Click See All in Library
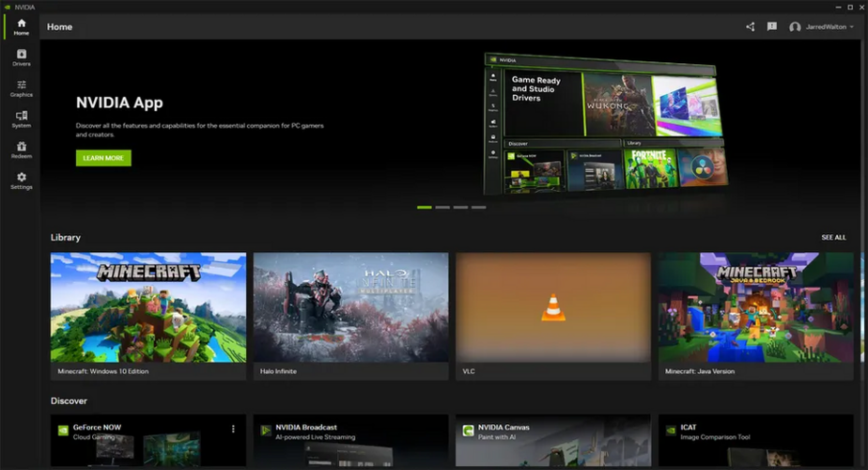The height and width of the screenshot is (470, 868). 833,238
